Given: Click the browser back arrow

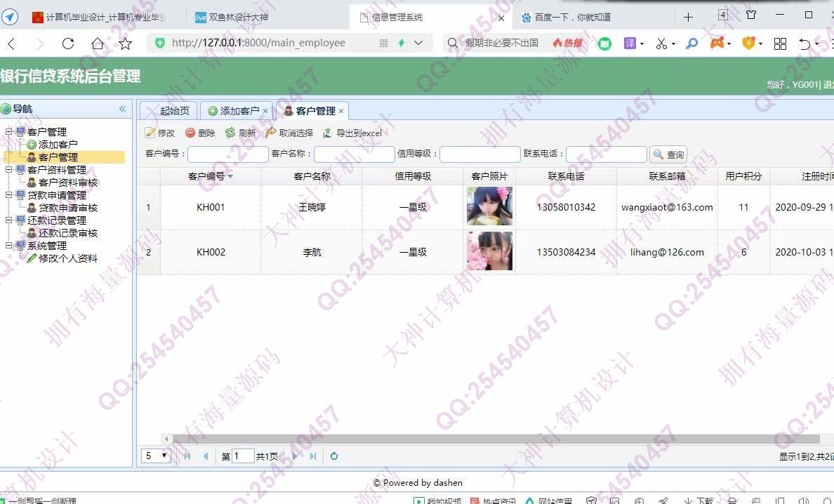Looking at the screenshot, I should [x=12, y=44].
